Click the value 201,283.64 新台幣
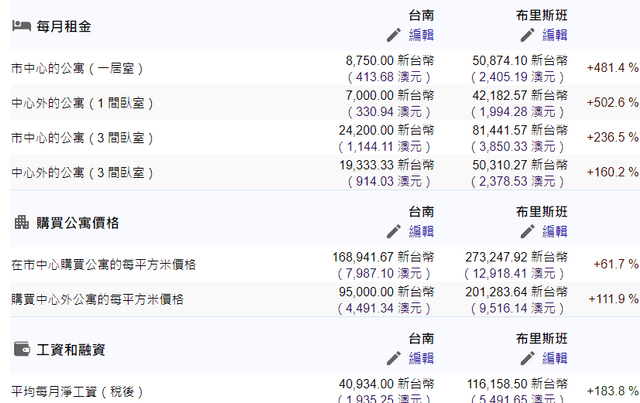This screenshot has height=403, width=640. point(516,292)
